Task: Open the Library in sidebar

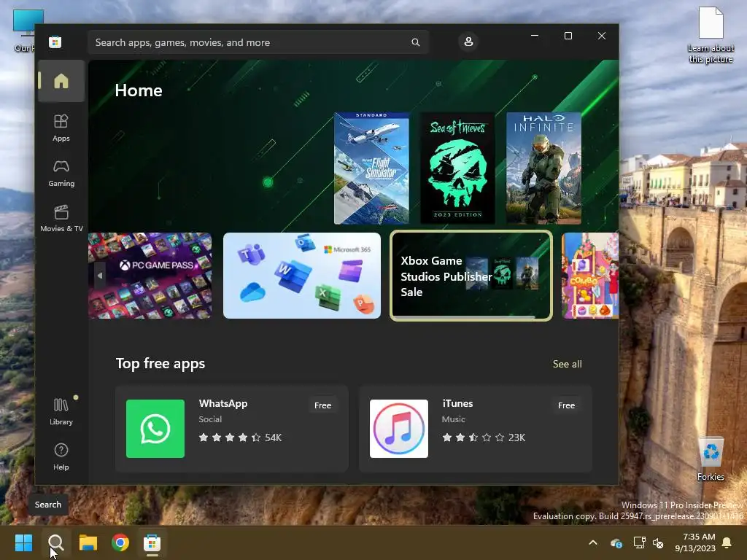Action: point(61,412)
